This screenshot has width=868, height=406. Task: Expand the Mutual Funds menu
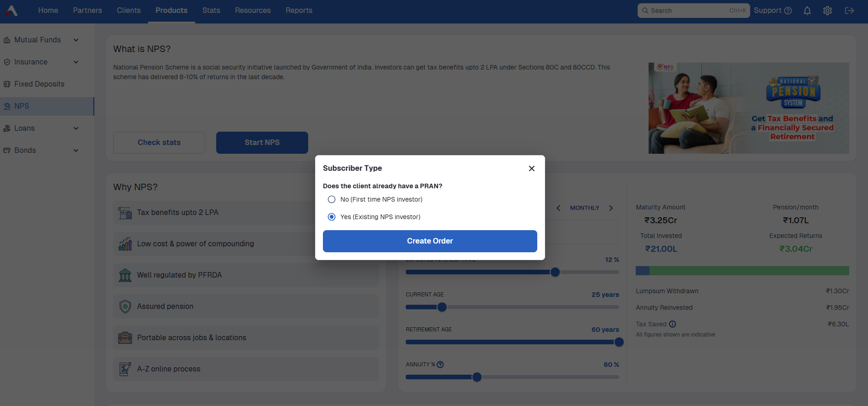pos(76,40)
